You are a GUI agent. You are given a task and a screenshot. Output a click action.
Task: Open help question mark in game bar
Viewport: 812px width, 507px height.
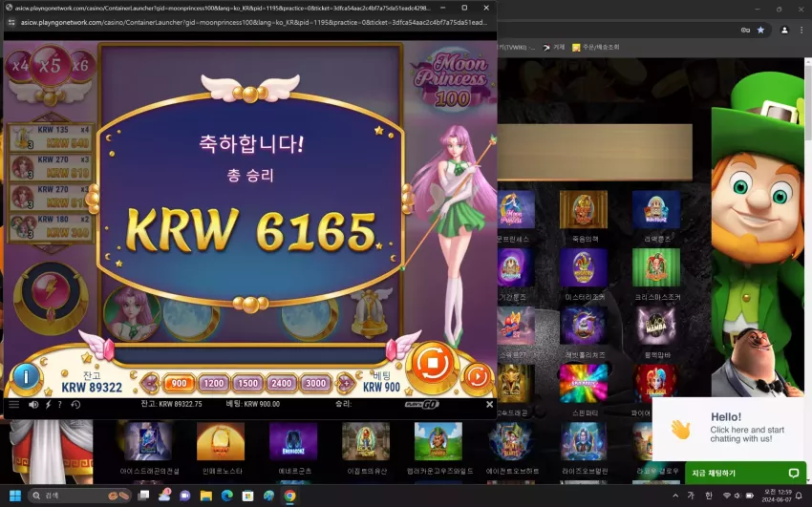(x=59, y=405)
